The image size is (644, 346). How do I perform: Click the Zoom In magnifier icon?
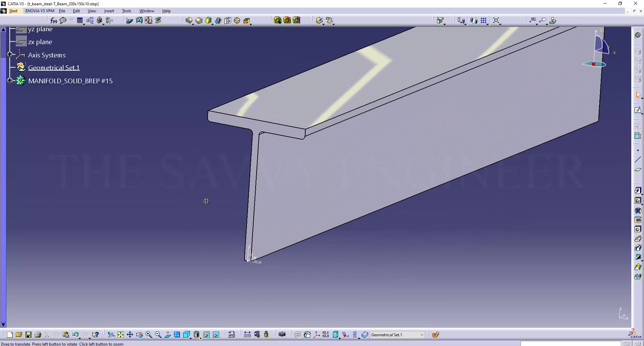pyautogui.click(x=149, y=335)
